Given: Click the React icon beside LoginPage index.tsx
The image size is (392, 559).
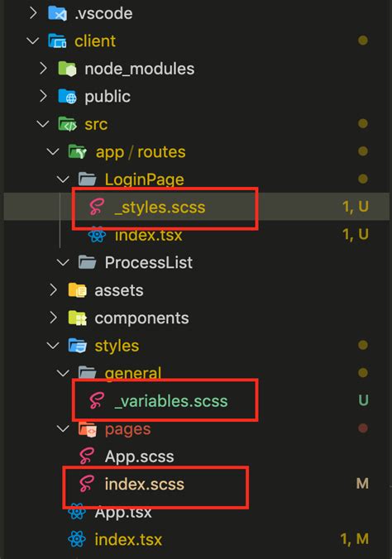Looking at the screenshot, I should coord(97,235).
